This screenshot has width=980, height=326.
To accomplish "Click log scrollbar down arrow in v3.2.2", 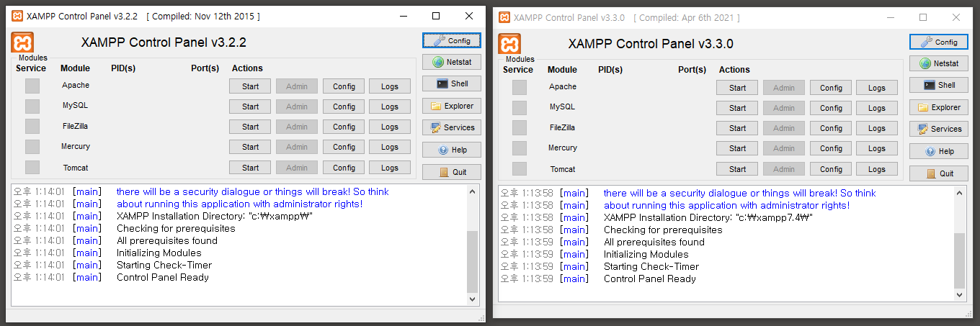I will (473, 299).
